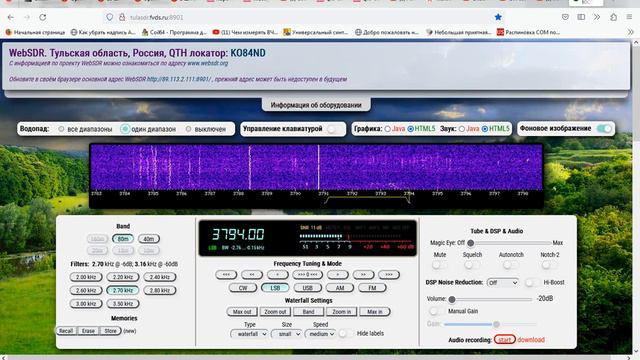This screenshot has height=360, width=640.
Task: Open the Pocket save icon
Action: [x=565, y=17]
